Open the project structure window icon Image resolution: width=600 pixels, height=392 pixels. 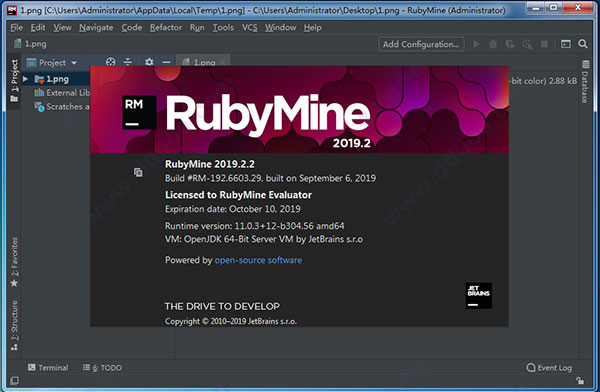[x=566, y=44]
